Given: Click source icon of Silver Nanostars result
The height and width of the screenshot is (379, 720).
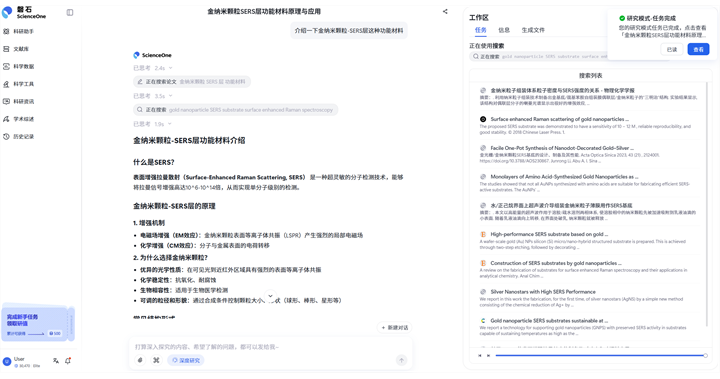Looking at the screenshot, I should [483, 292].
